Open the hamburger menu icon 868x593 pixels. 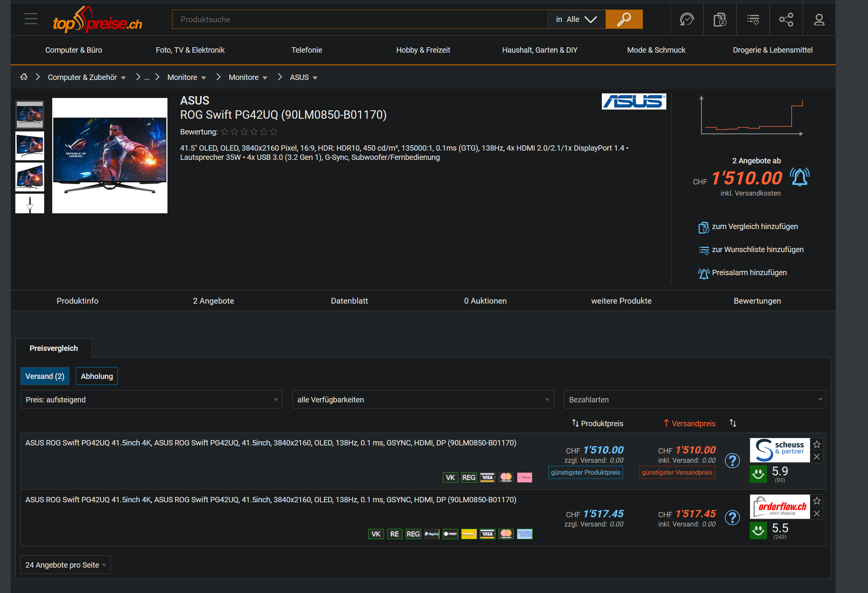[31, 19]
